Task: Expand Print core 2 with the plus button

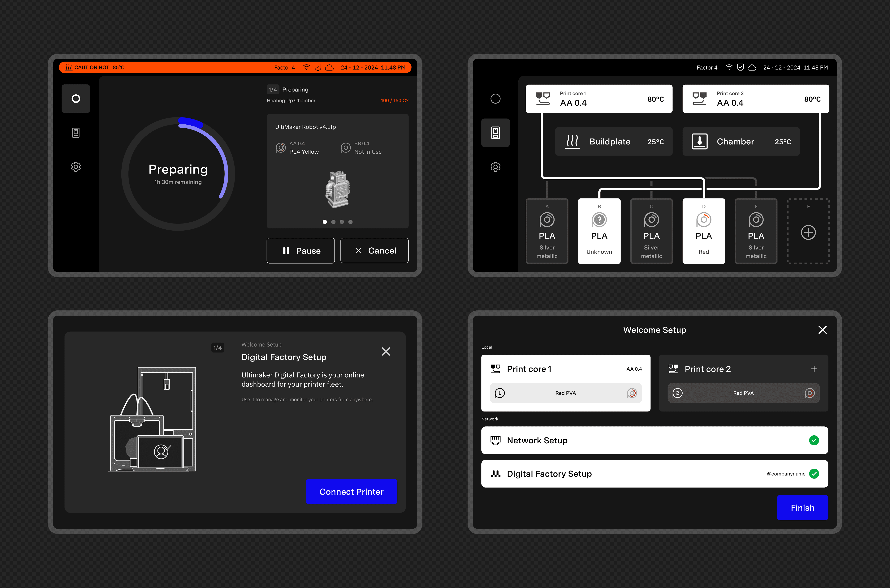Action: coord(814,369)
